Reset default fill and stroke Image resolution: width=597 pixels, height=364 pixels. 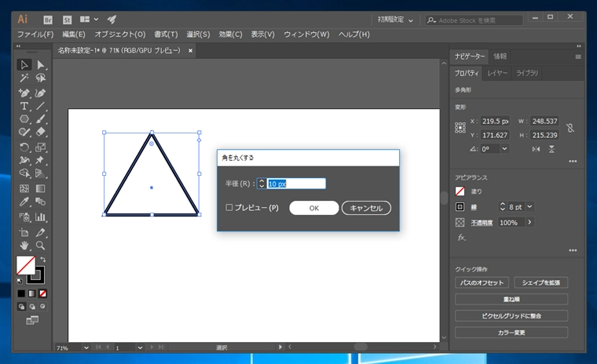click(x=20, y=281)
